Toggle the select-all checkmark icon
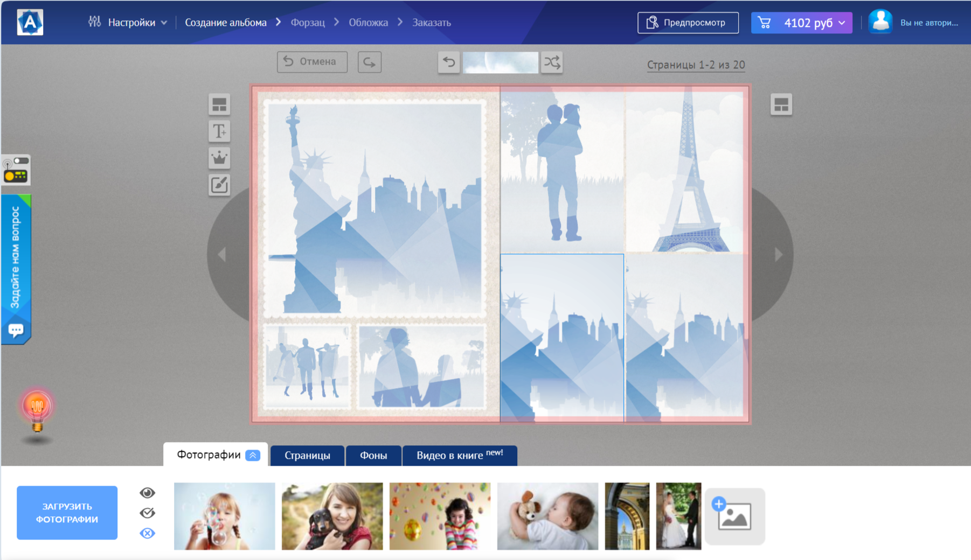Viewport: 971px width, 560px height. (x=147, y=513)
